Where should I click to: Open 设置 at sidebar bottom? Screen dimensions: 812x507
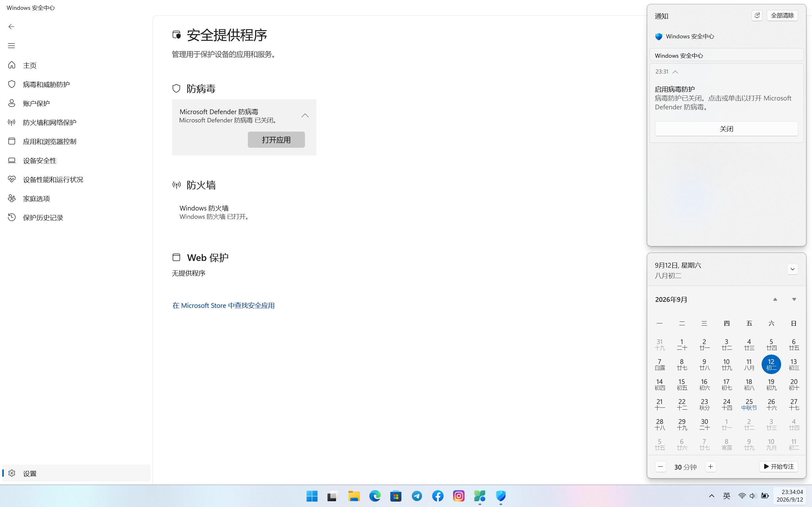point(76,473)
